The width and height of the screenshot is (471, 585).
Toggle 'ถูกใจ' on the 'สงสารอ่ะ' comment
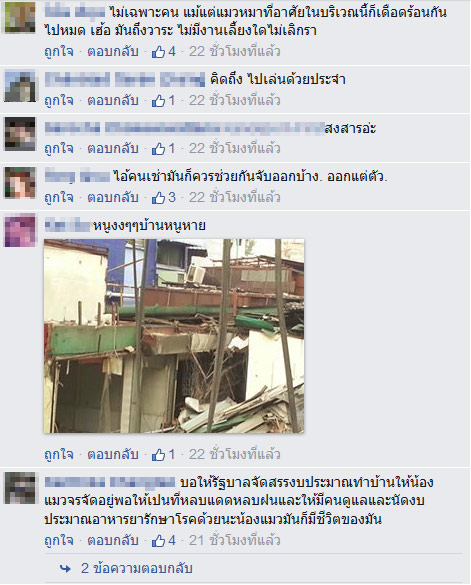tap(59, 148)
